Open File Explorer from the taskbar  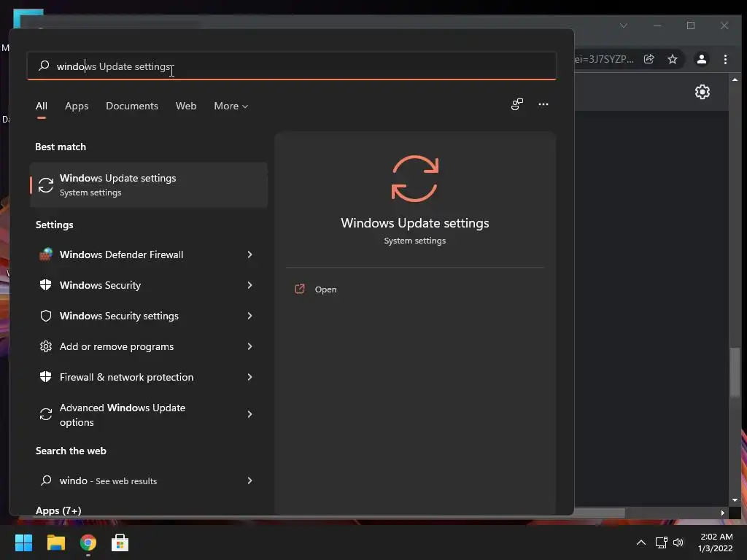(x=55, y=542)
